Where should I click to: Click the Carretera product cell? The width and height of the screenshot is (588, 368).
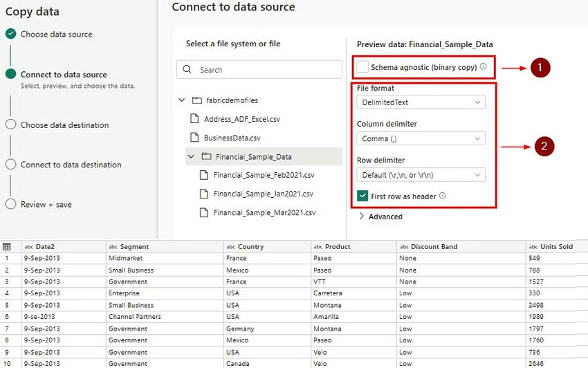click(x=353, y=293)
